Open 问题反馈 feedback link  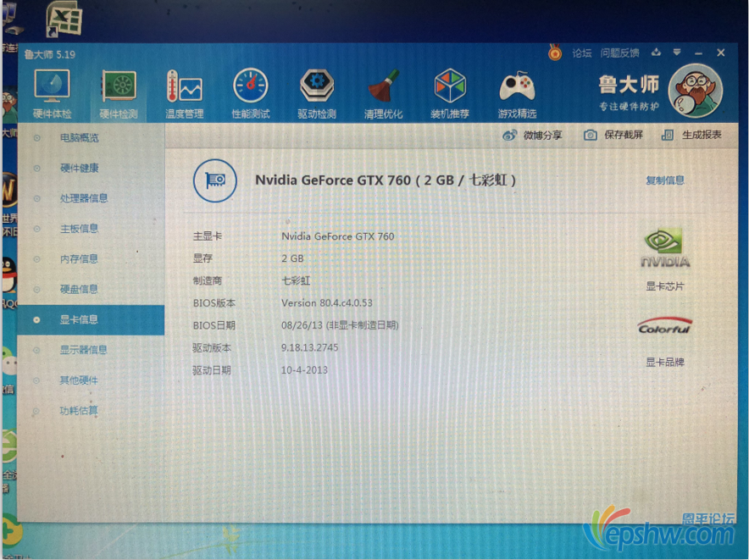(x=620, y=53)
